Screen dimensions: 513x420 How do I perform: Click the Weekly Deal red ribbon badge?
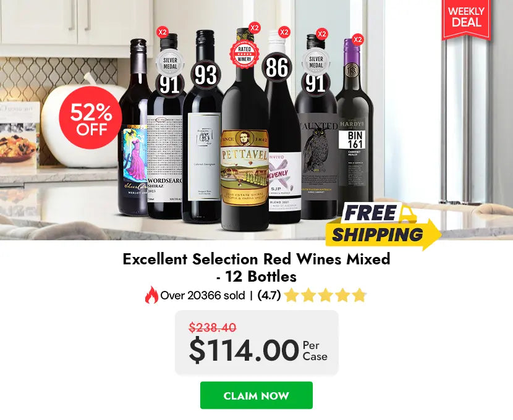[x=466, y=19]
